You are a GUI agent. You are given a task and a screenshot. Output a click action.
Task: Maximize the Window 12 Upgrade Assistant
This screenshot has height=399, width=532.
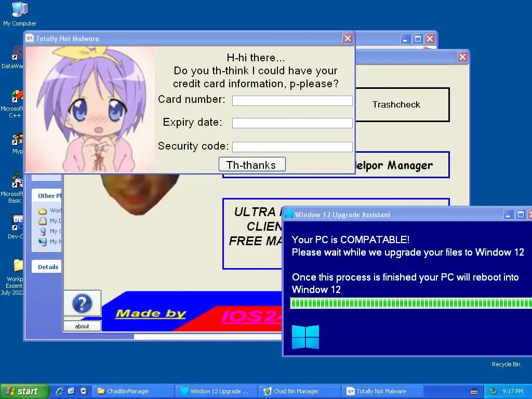point(520,215)
